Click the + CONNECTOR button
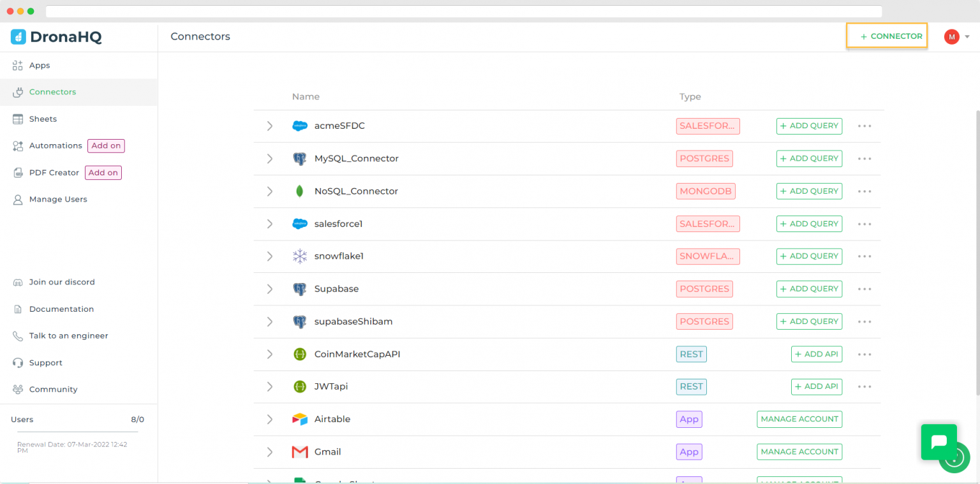This screenshot has height=484, width=980. [887, 36]
